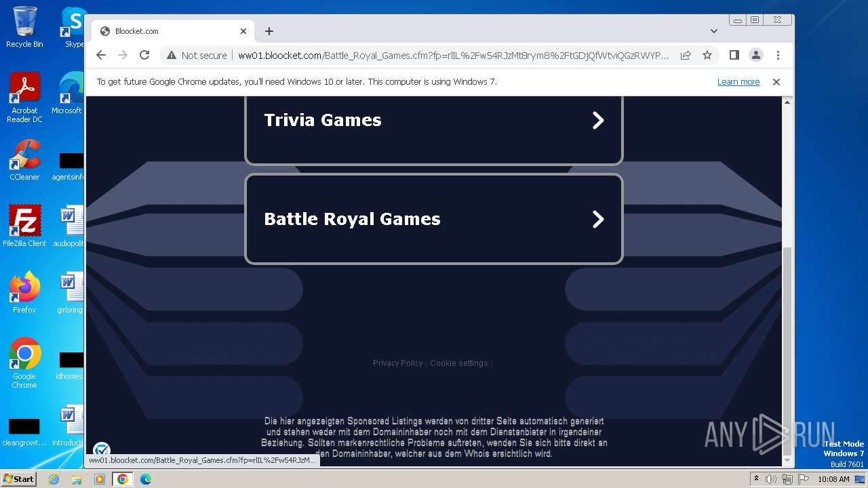This screenshot has width=868, height=488.
Task: Share this page via the share icon
Action: pyautogui.click(x=686, y=55)
